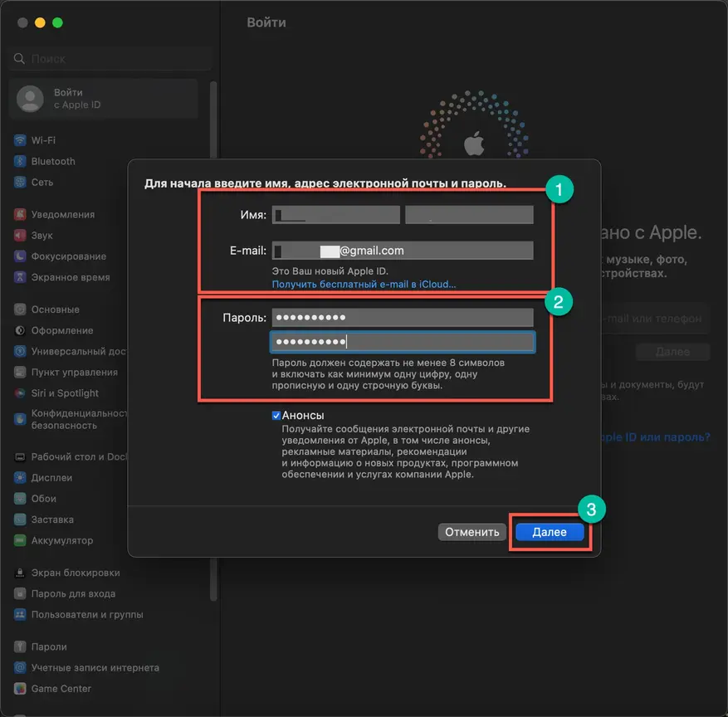Screen dimensions: 728x717
Task: Click the Это Ваш новый Apple ID text
Action: click(330, 271)
